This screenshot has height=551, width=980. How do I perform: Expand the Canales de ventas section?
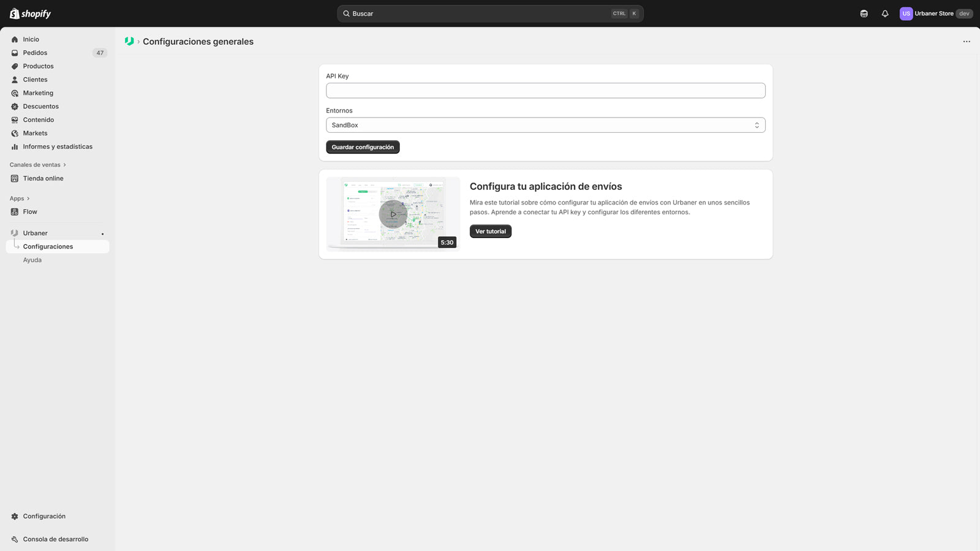coord(38,165)
